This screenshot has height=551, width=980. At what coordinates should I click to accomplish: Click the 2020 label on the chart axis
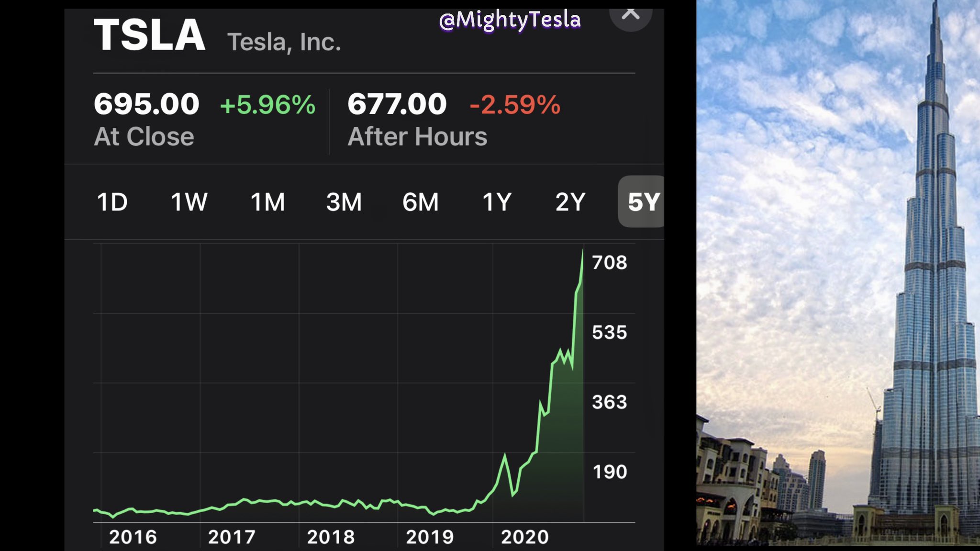pos(524,537)
